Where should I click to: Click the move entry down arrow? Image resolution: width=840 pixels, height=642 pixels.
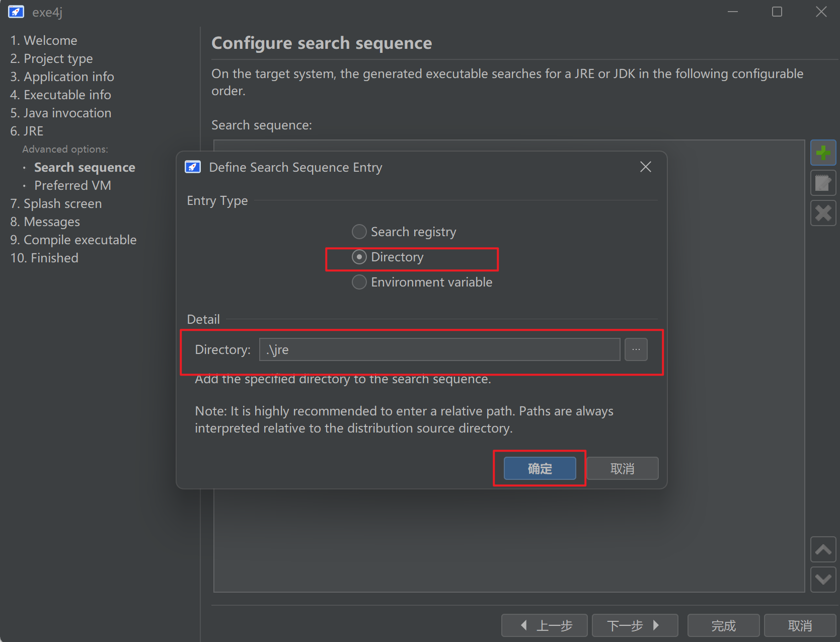tap(823, 580)
